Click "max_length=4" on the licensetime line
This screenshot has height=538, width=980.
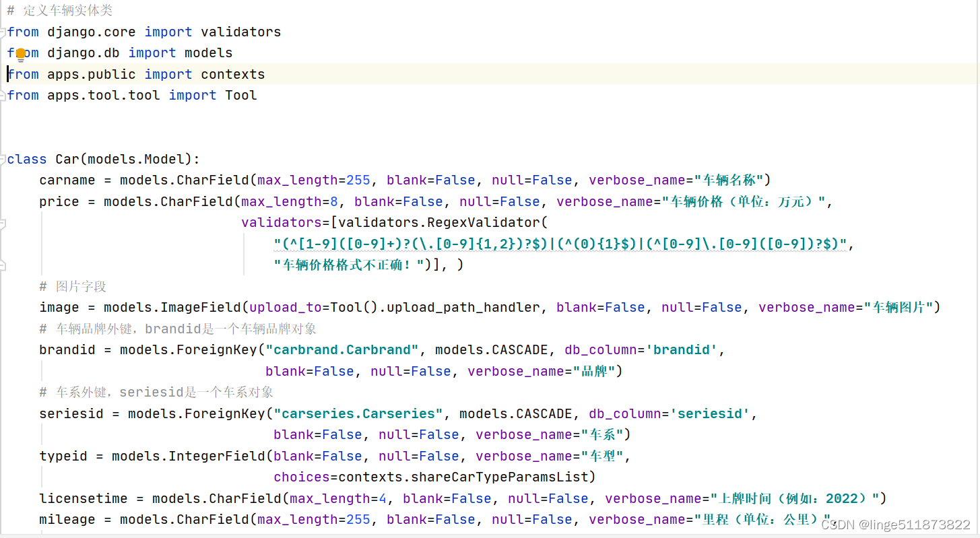[x=338, y=498]
